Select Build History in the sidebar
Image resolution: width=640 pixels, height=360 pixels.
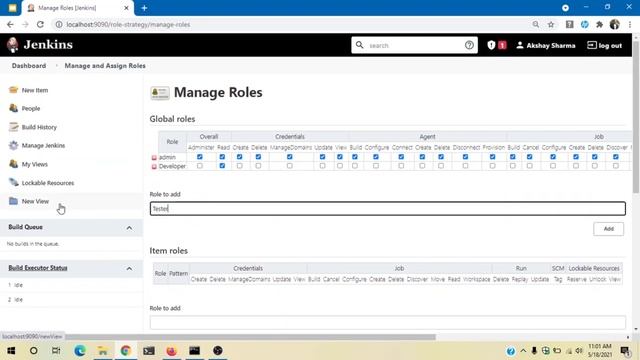tap(39, 127)
